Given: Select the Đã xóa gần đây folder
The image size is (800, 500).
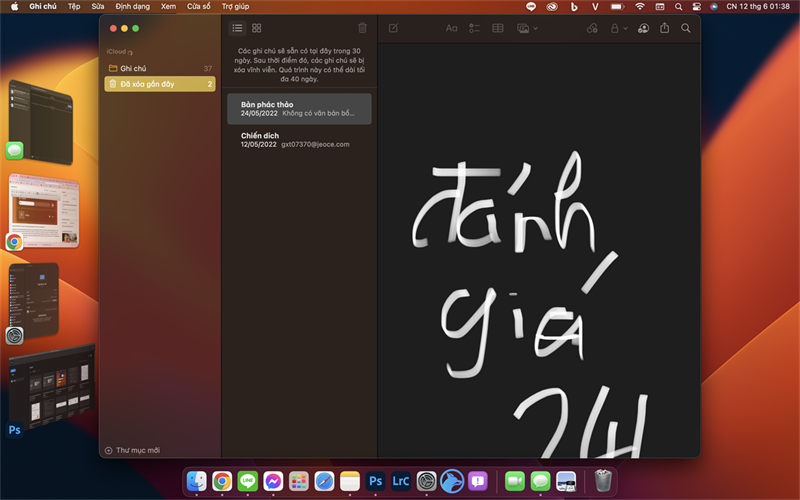Looking at the screenshot, I should [160, 84].
